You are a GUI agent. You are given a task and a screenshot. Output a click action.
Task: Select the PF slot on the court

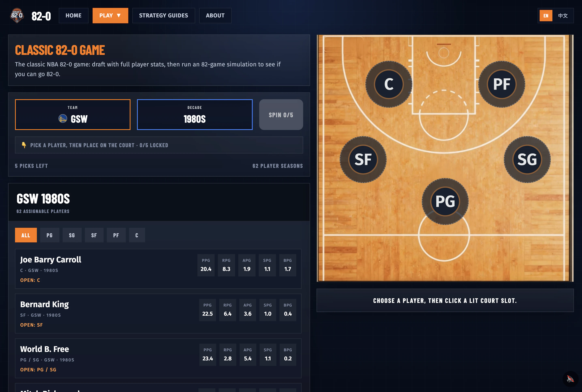(x=502, y=84)
